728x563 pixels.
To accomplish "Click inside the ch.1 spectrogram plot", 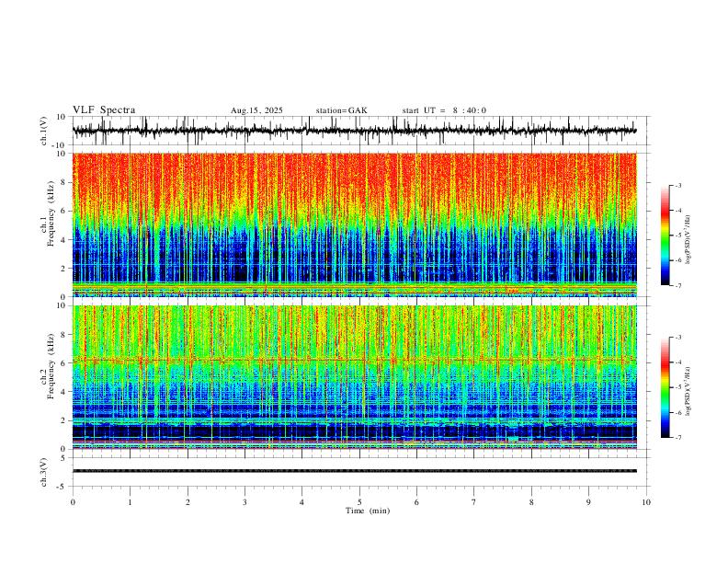I will pyautogui.click(x=354, y=224).
